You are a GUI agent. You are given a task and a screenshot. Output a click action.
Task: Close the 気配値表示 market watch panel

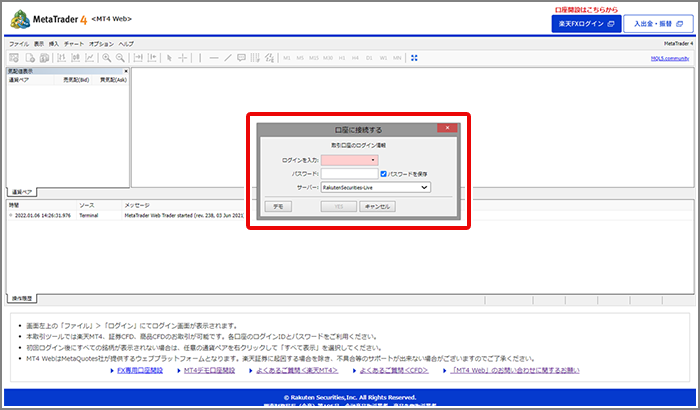click(x=126, y=71)
